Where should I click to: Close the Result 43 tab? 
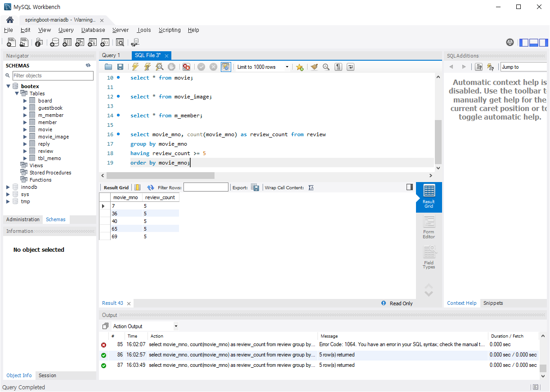(x=129, y=303)
